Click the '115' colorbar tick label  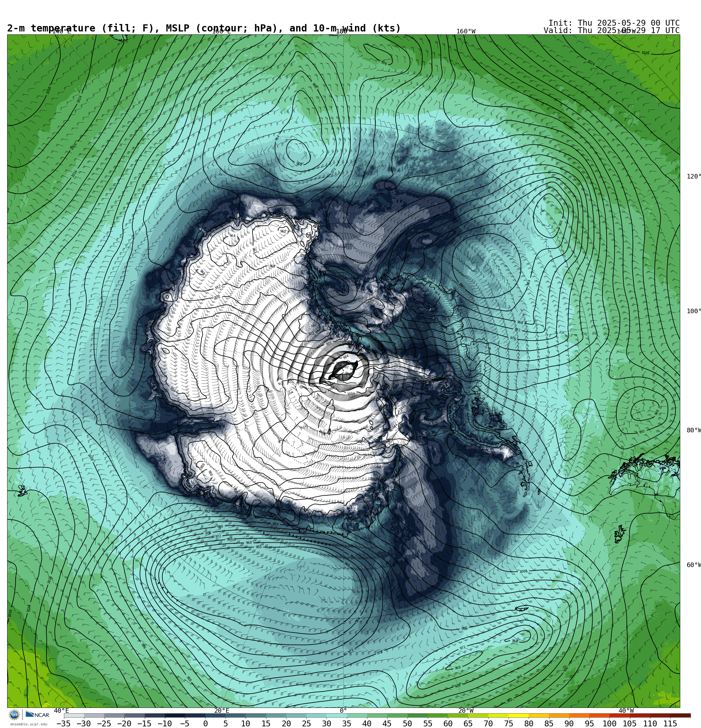tap(670, 723)
